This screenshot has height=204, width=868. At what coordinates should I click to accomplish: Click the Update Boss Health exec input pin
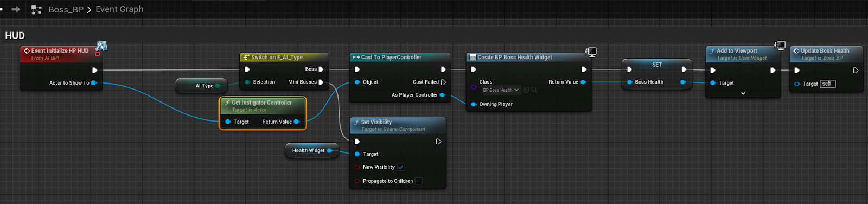click(x=796, y=70)
